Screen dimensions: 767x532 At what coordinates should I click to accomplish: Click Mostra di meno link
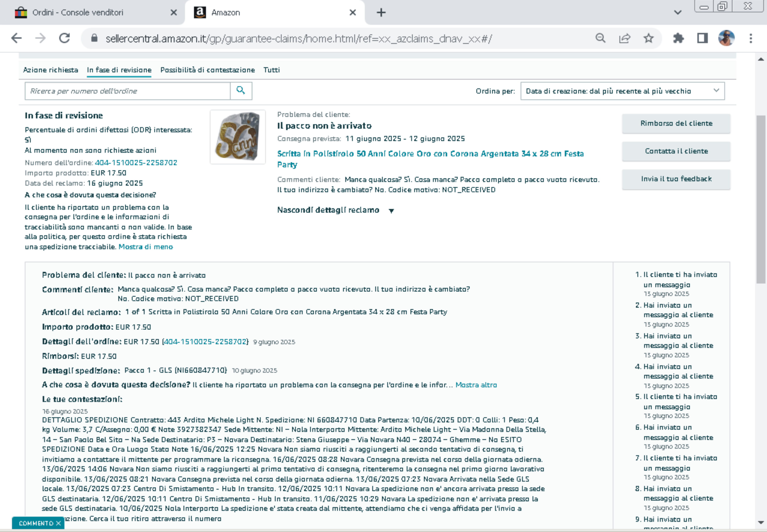point(146,247)
